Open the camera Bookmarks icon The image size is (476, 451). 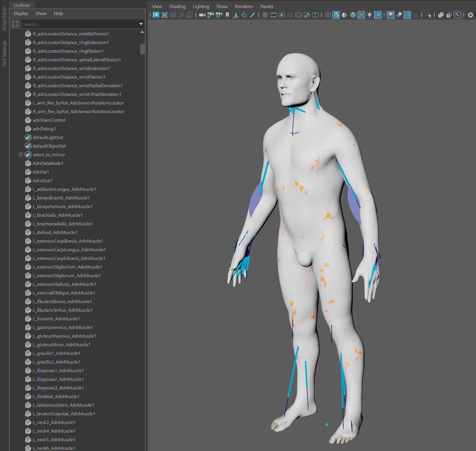pos(227,15)
